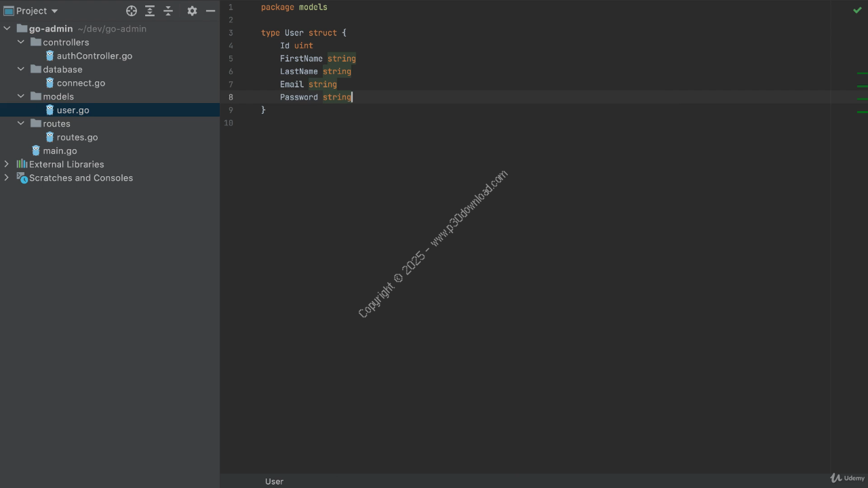Viewport: 868px width, 488px height.
Task: Hide the Project panel with minus icon
Action: point(210,11)
